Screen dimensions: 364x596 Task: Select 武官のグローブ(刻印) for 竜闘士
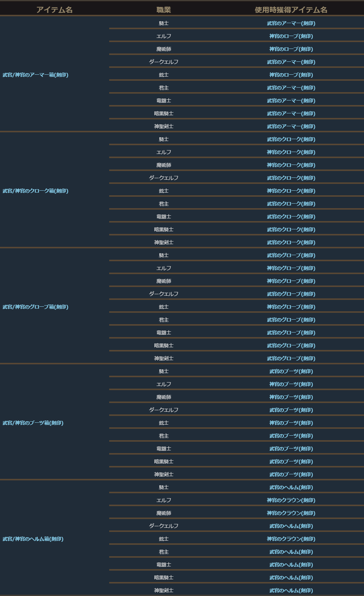[x=291, y=333]
